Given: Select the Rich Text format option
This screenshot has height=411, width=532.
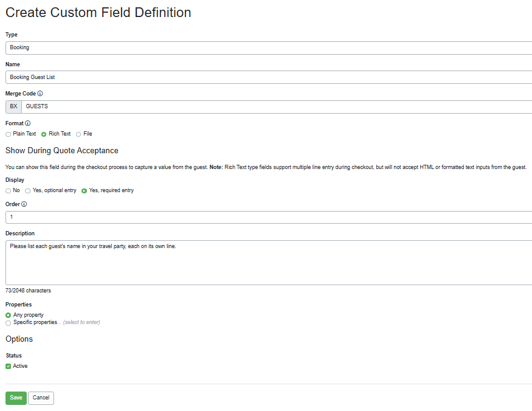Looking at the screenshot, I should [43, 134].
